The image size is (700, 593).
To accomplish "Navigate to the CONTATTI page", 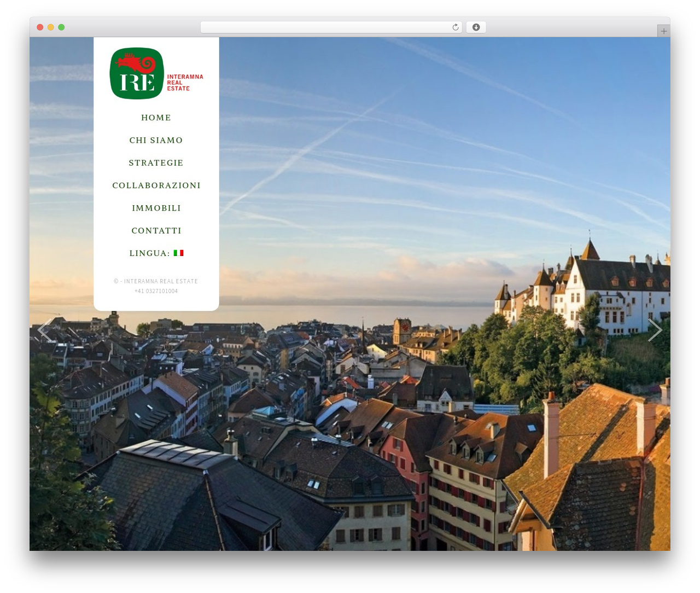I will [156, 231].
